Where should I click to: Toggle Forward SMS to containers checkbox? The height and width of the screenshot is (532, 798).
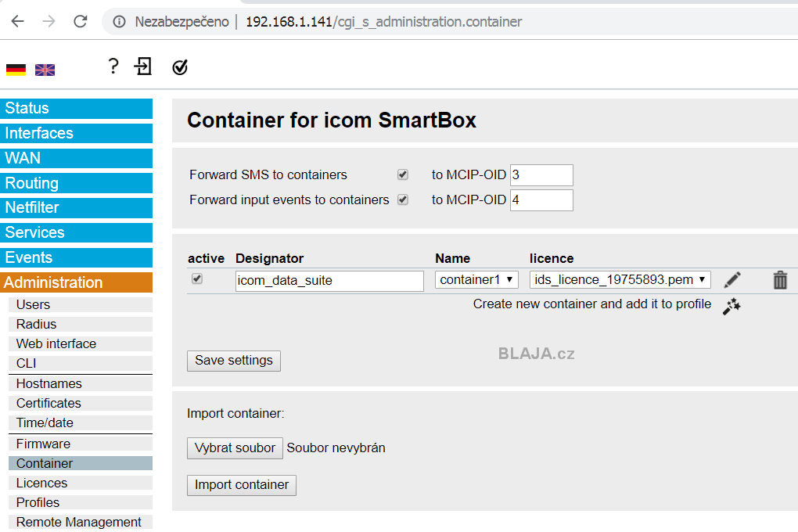point(403,174)
